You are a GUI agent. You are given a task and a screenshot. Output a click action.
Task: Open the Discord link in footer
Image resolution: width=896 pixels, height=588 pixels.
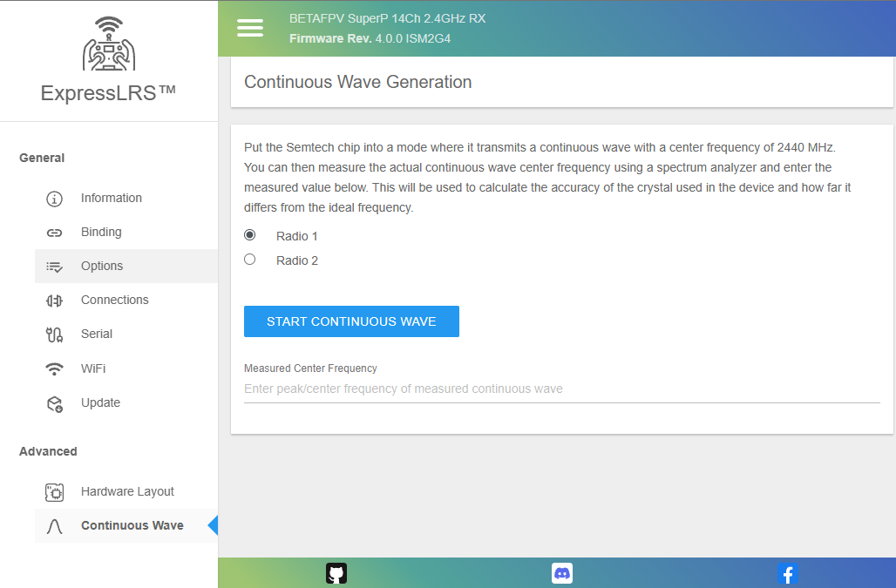(x=562, y=573)
